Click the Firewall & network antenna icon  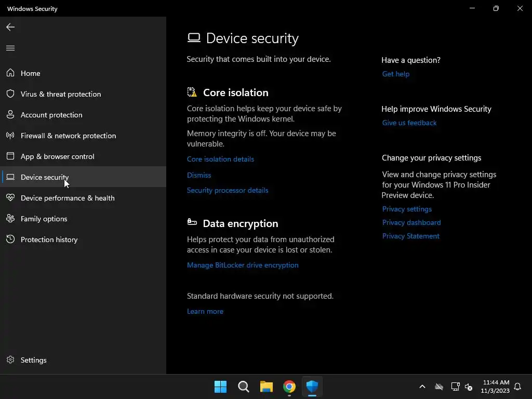pos(10,136)
